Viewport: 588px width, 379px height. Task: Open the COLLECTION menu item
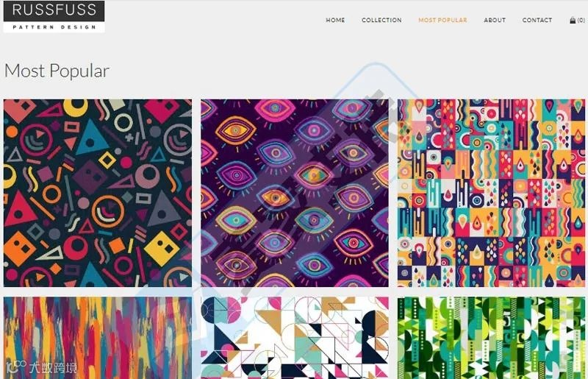(381, 21)
